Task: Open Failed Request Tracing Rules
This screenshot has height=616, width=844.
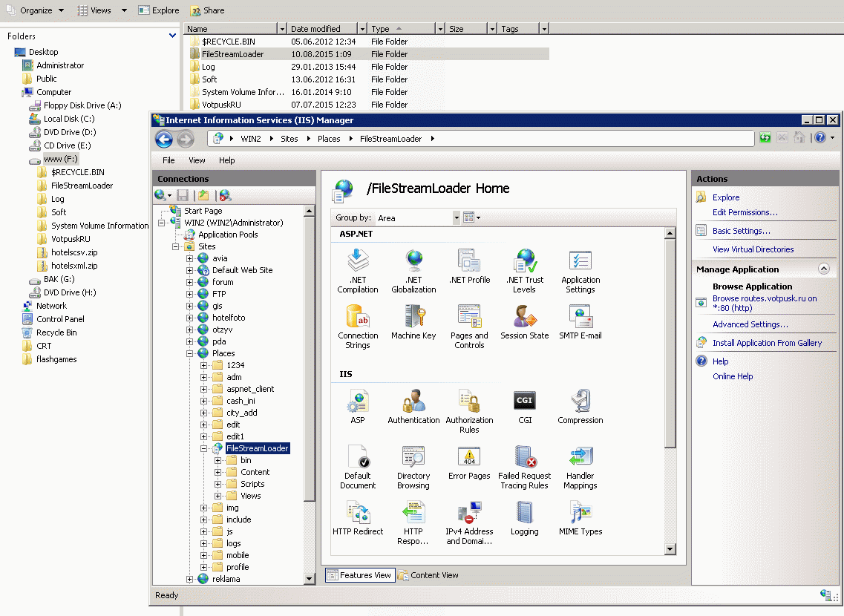Action: [x=524, y=467]
